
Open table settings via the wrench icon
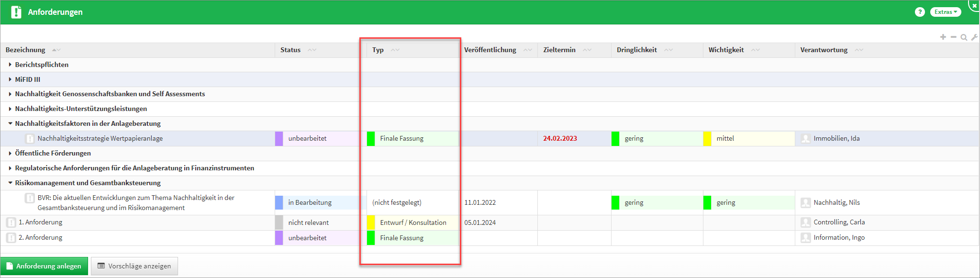point(974,37)
